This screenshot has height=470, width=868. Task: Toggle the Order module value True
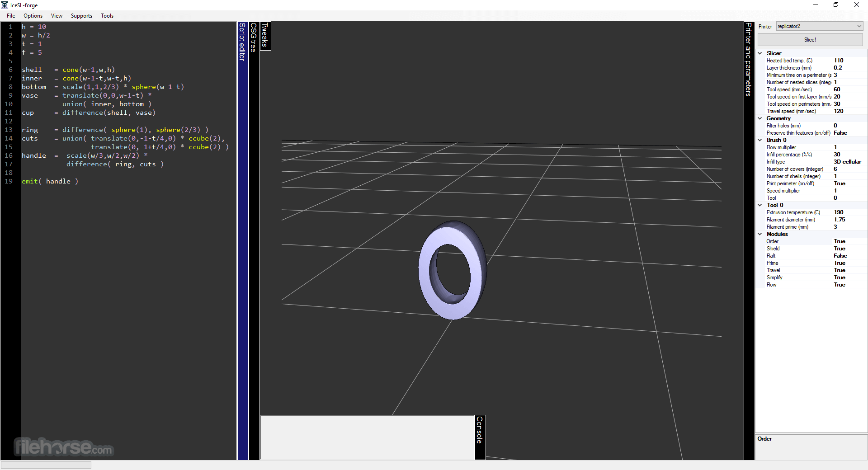(x=840, y=241)
